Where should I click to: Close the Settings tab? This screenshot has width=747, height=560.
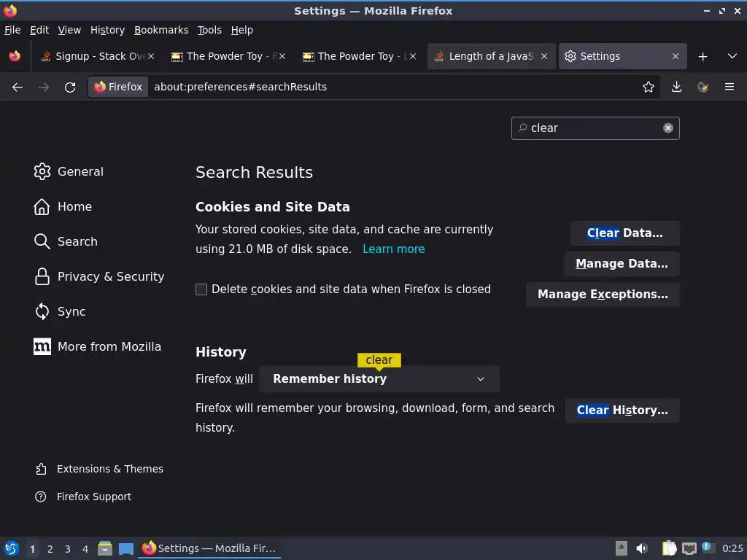(675, 56)
